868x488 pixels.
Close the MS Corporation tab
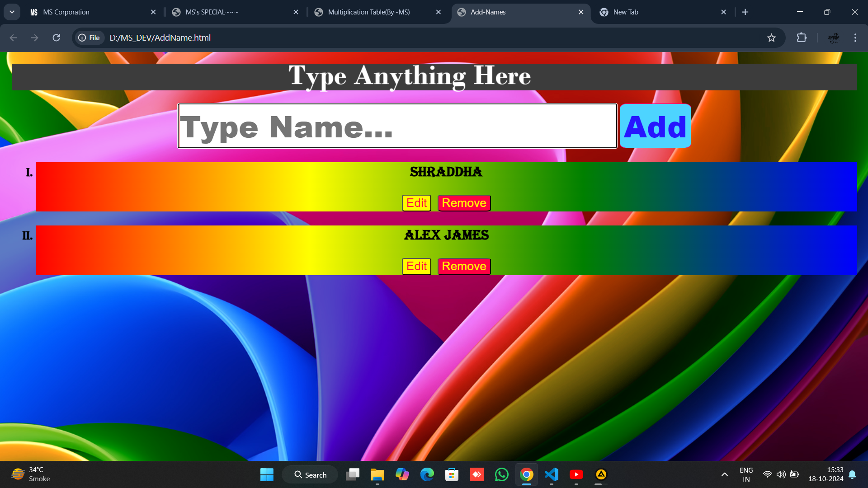[153, 12]
